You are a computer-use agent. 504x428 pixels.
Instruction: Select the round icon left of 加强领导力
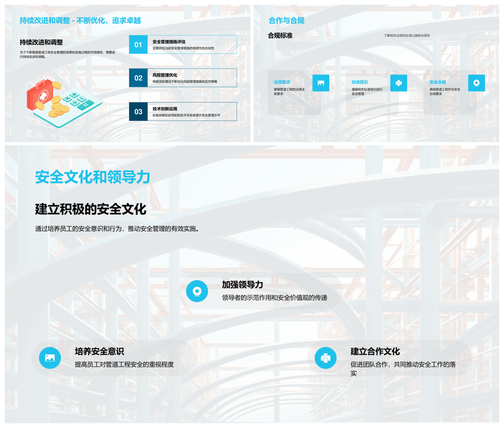(197, 291)
